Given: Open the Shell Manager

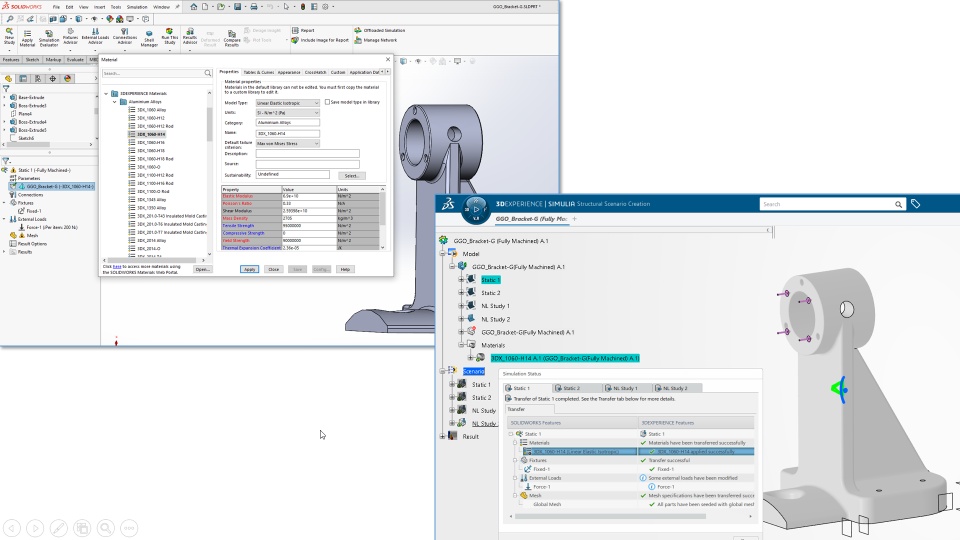Looking at the screenshot, I should 149,38.
